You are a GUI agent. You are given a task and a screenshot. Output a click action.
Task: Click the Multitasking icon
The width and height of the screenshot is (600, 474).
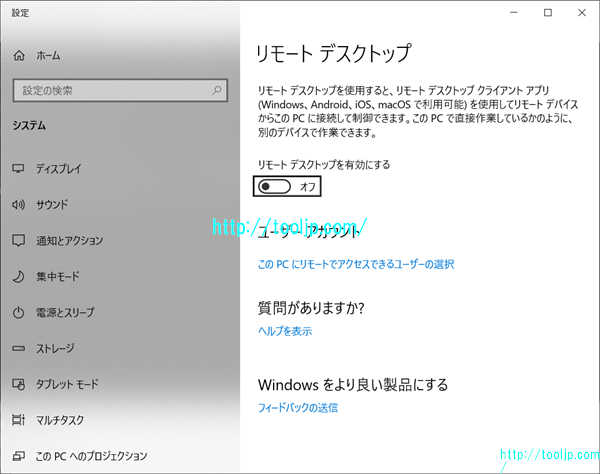18,420
